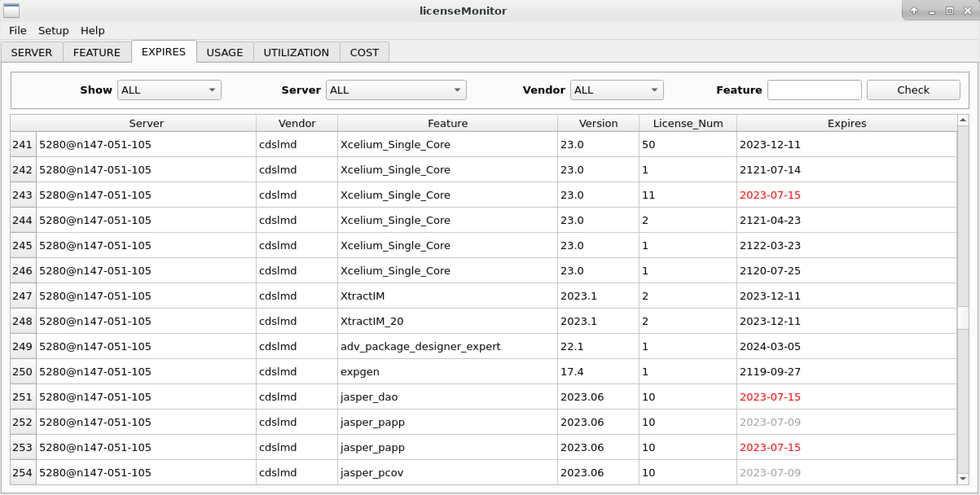Open the Help menu

click(92, 31)
